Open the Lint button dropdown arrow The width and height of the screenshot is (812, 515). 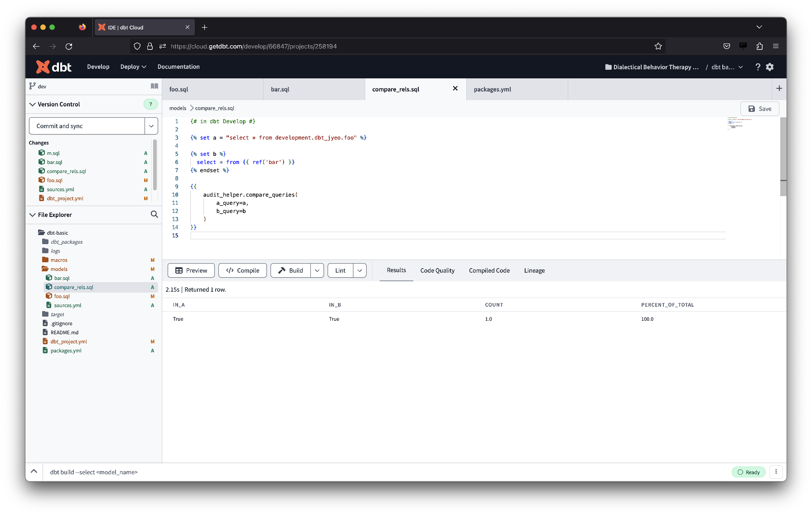(x=359, y=270)
